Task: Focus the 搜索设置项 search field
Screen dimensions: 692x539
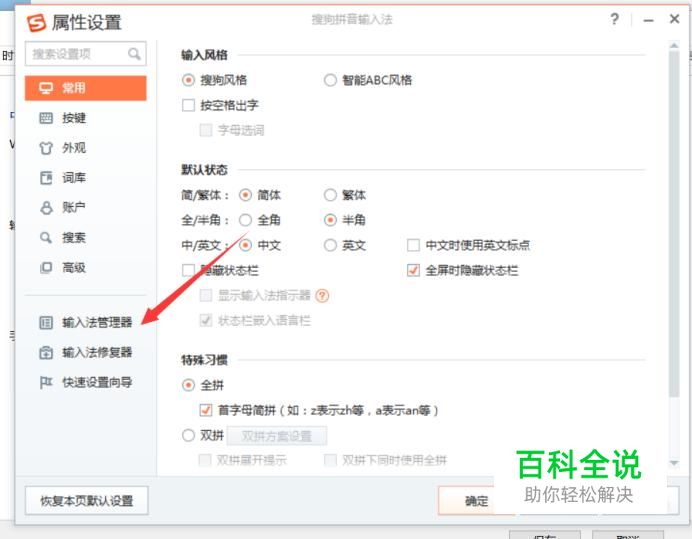Action: pyautogui.click(x=86, y=54)
